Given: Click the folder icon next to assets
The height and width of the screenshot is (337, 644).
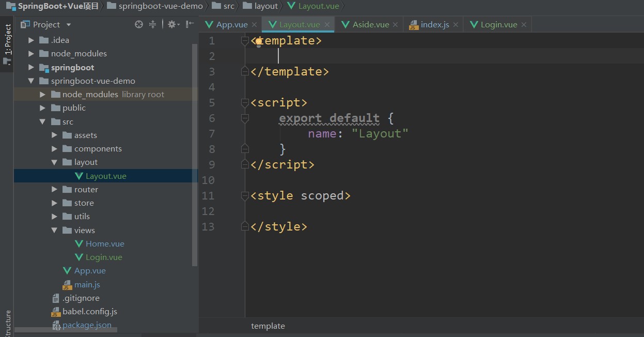Looking at the screenshot, I should pyautogui.click(x=67, y=135).
